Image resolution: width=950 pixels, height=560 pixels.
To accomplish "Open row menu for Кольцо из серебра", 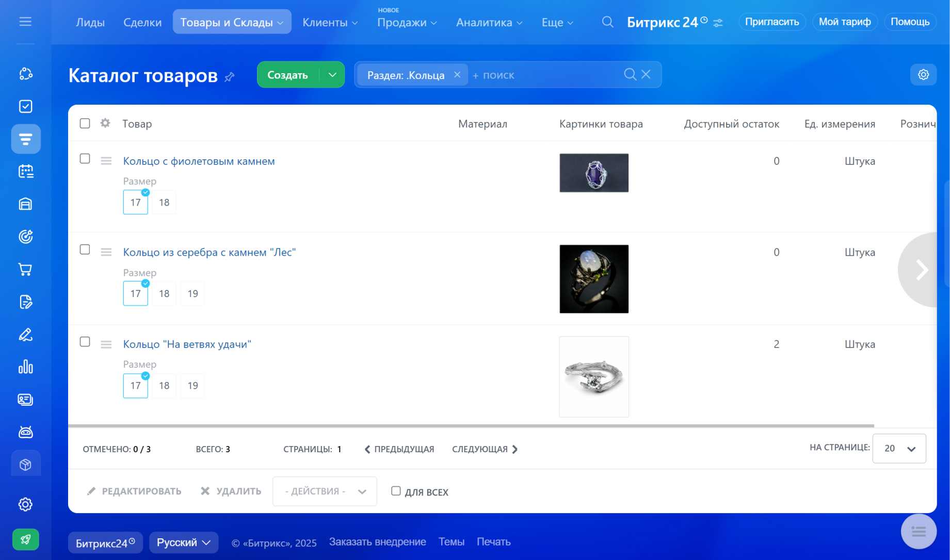I will point(106,252).
